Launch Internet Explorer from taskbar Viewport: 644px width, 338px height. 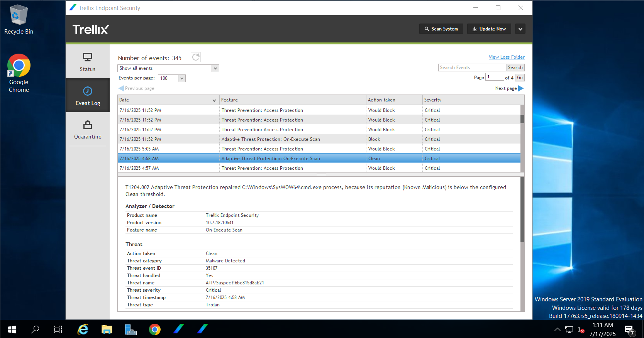(83, 329)
